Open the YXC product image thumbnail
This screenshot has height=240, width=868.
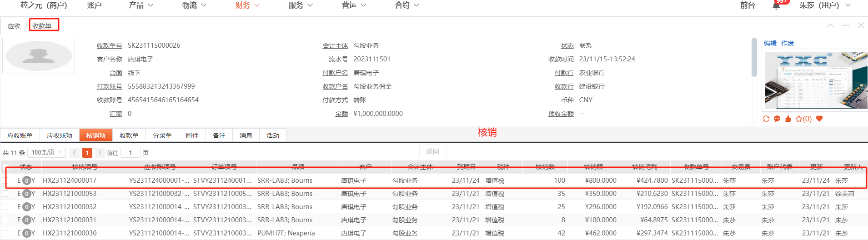point(816,80)
